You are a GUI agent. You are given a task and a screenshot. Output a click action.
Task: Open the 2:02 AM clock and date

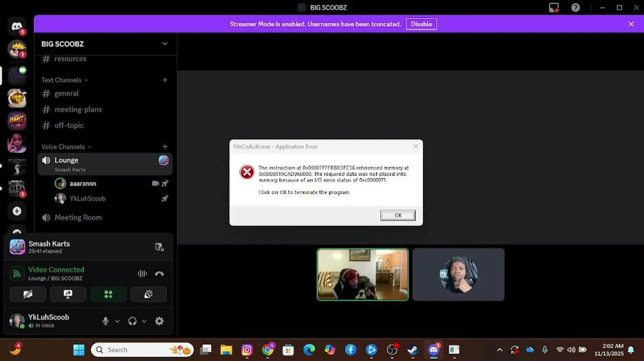coord(608,349)
